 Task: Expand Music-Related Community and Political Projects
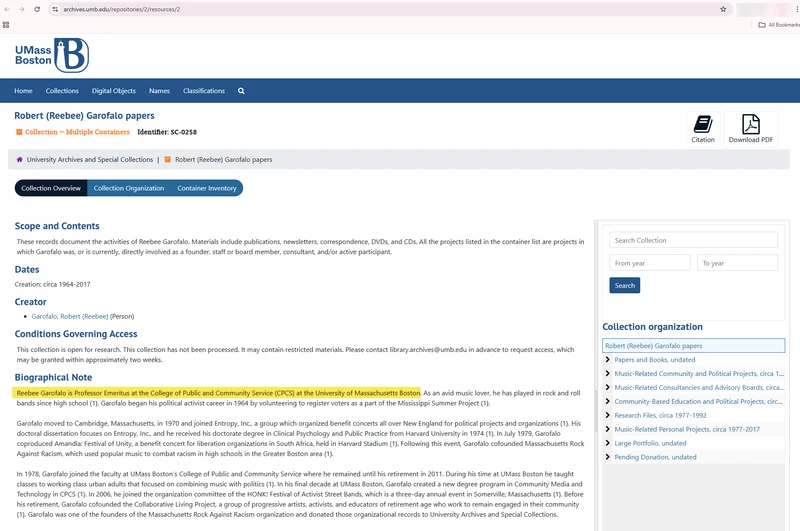coord(607,373)
